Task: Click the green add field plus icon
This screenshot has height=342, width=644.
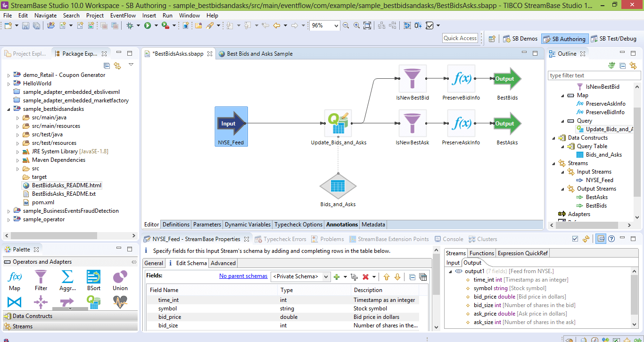Action: [337, 277]
